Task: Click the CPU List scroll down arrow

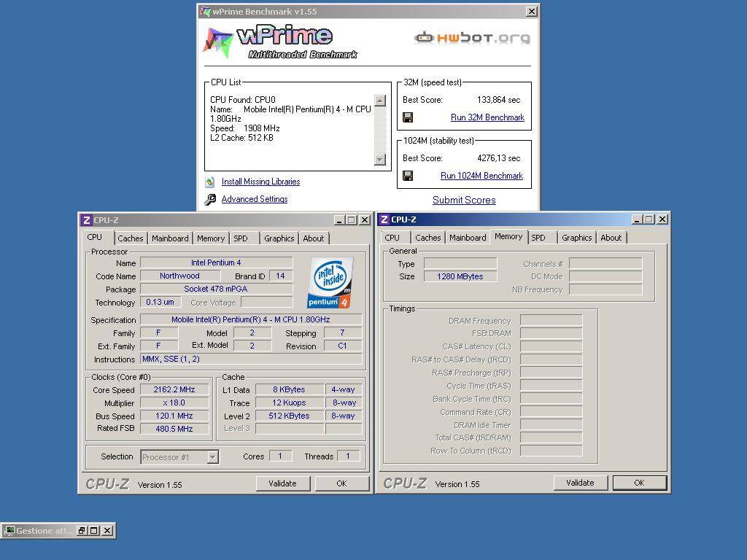Action: [x=379, y=160]
